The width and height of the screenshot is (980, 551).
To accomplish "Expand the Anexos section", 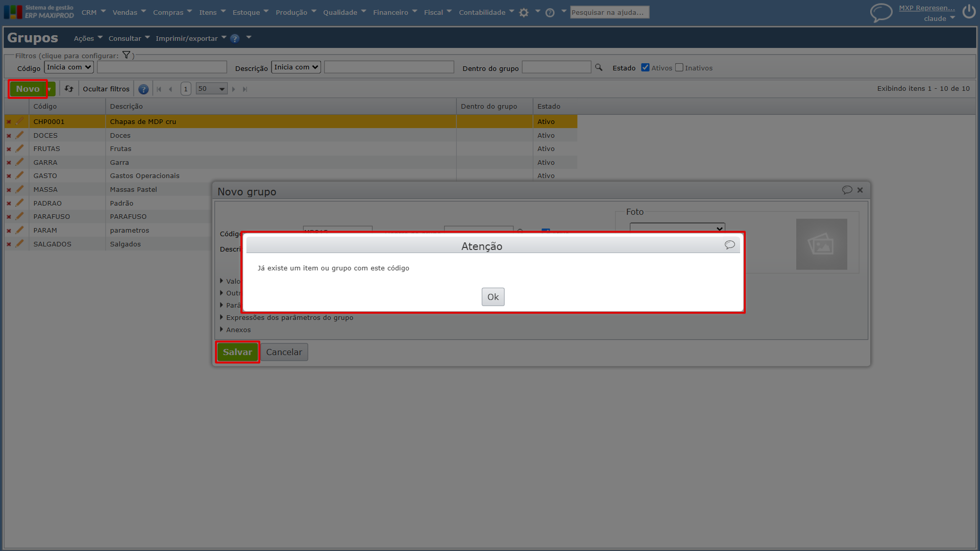I will pyautogui.click(x=235, y=330).
